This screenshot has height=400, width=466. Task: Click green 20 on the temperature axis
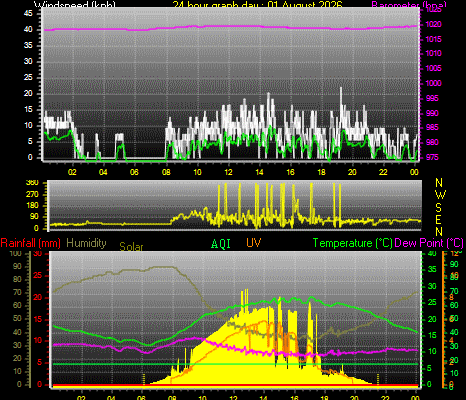click(x=432, y=319)
